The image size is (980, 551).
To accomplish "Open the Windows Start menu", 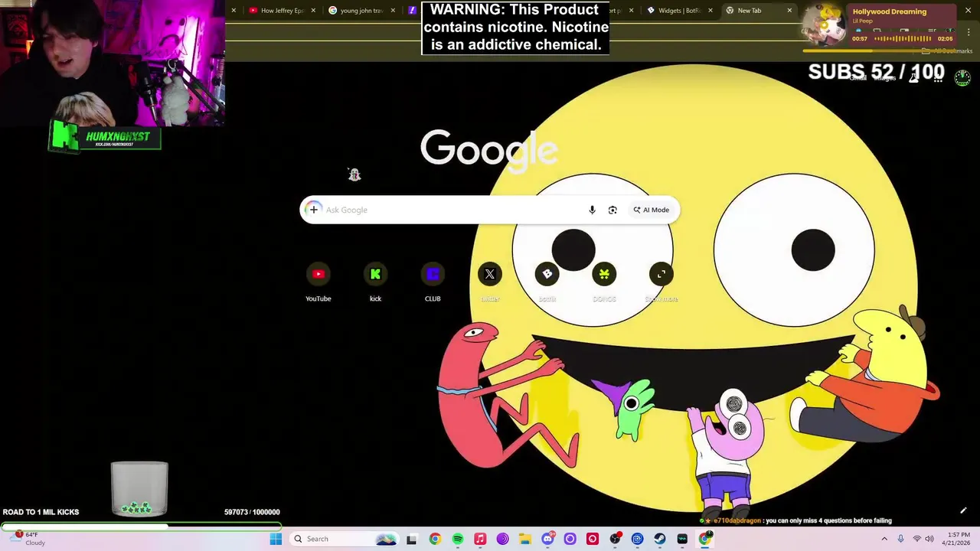I will [x=276, y=539].
